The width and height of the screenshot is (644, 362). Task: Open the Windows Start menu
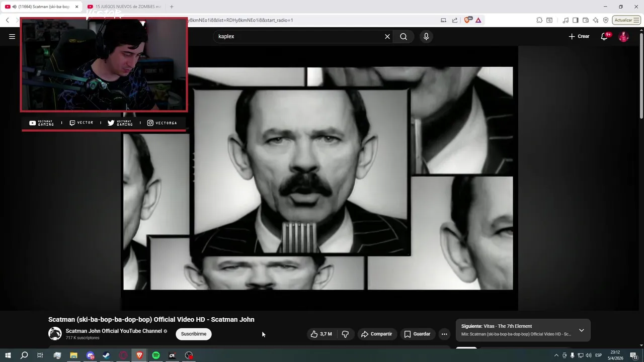(x=8, y=355)
